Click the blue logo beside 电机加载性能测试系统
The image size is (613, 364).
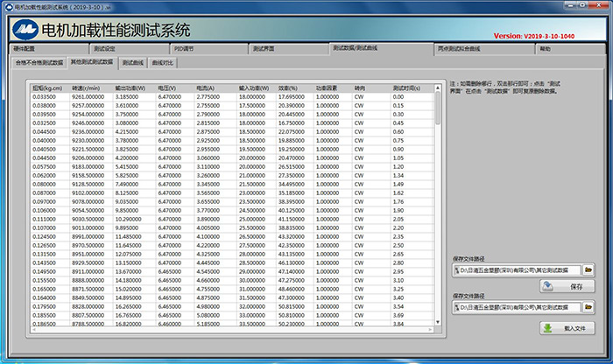(25, 30)
